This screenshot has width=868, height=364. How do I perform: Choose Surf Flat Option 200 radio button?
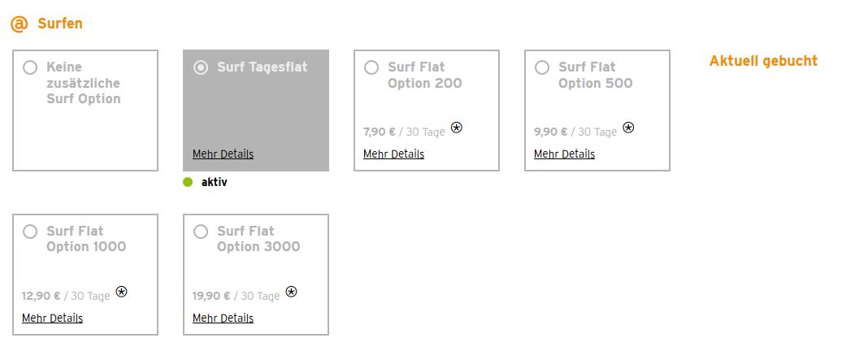click(371, 67)
